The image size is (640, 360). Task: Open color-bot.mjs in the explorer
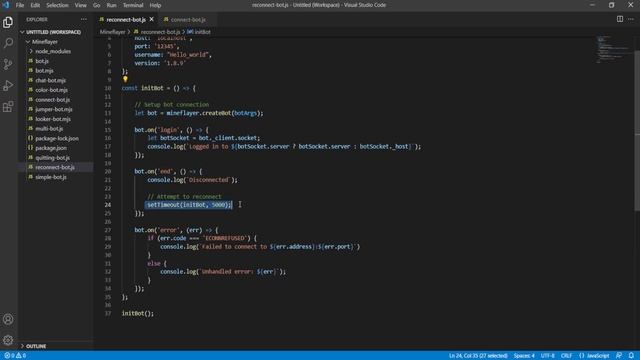coord(51,90)
